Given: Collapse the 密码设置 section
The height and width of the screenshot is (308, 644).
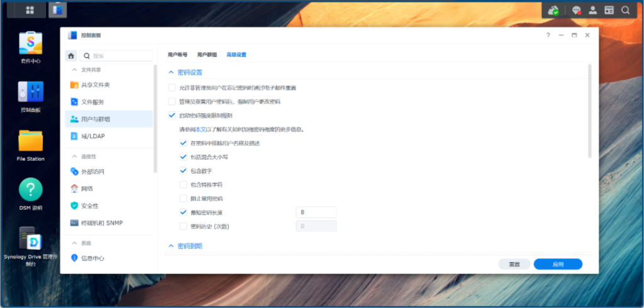Looking at the screenshot, I should [x=171, y=72].
